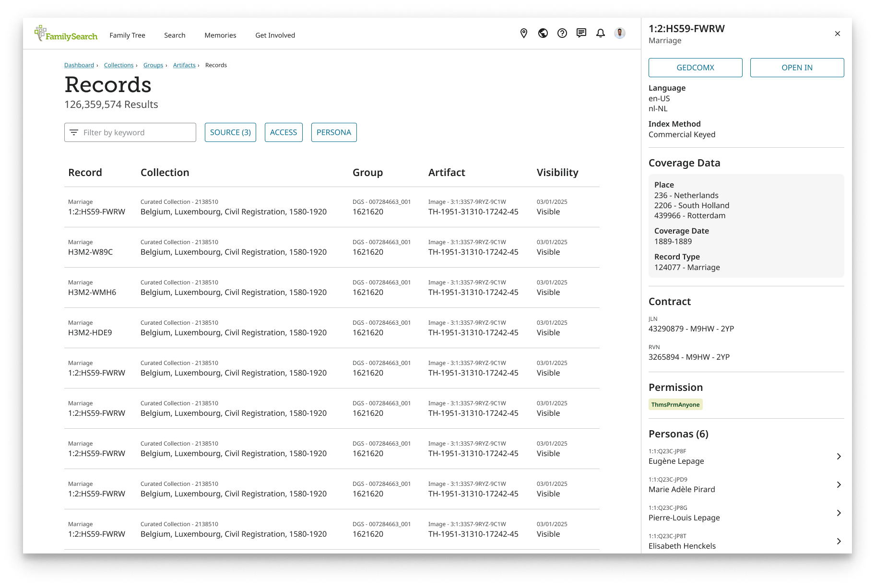This screenshot has width=875, height=588.
Task: Click the location pin icon in header
Action: tap(524, 33)
